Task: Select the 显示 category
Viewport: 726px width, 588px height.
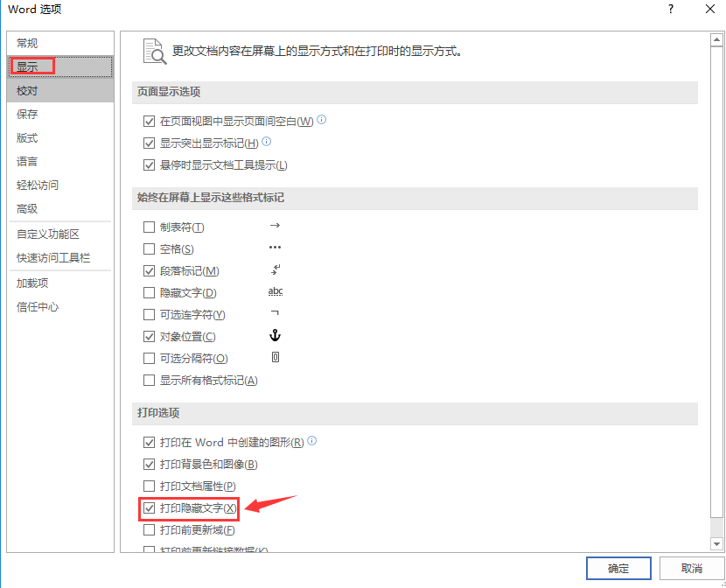Action: (60, 67)
